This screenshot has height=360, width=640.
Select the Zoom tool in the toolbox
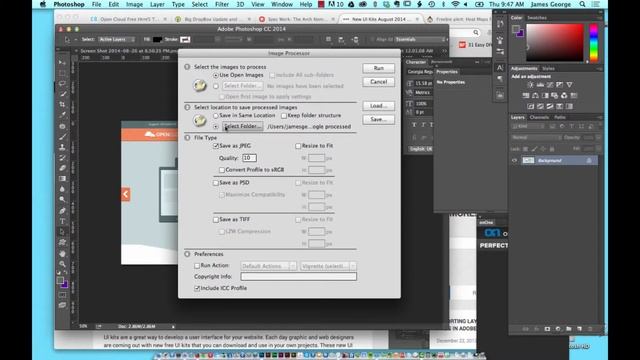pos(62,264)
